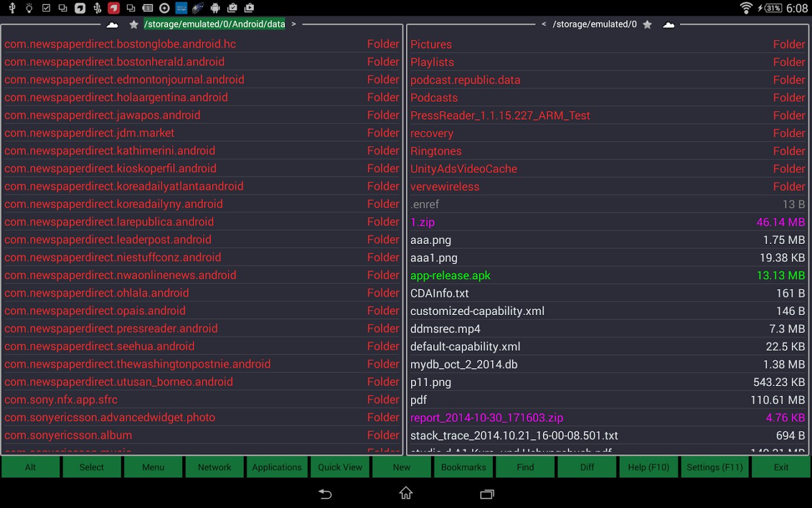Screen dimensions: 812x508
Task: Click the star favorite icon in right panel
Action: pyautogui.click(x=647, y=24)
